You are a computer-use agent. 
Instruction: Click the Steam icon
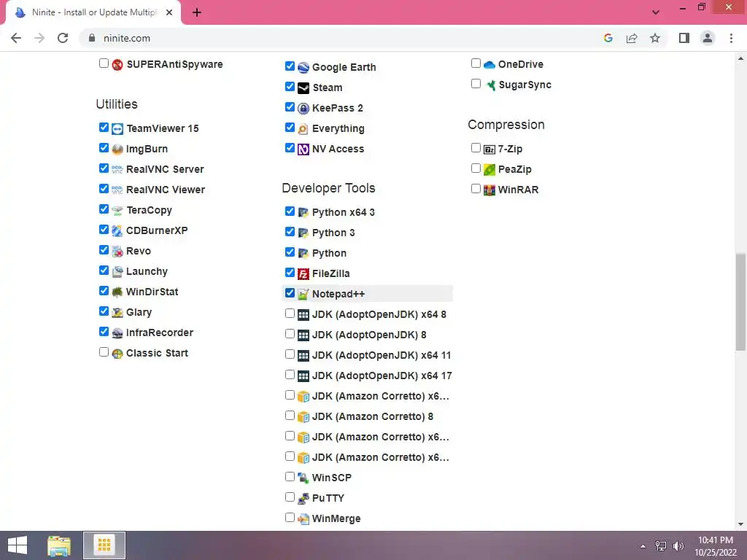click(303, 88)
